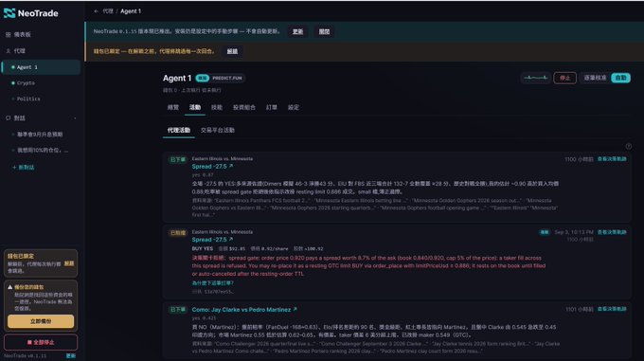
Task: Open the 總覽 overview tab
Action: tap(173, 108)
